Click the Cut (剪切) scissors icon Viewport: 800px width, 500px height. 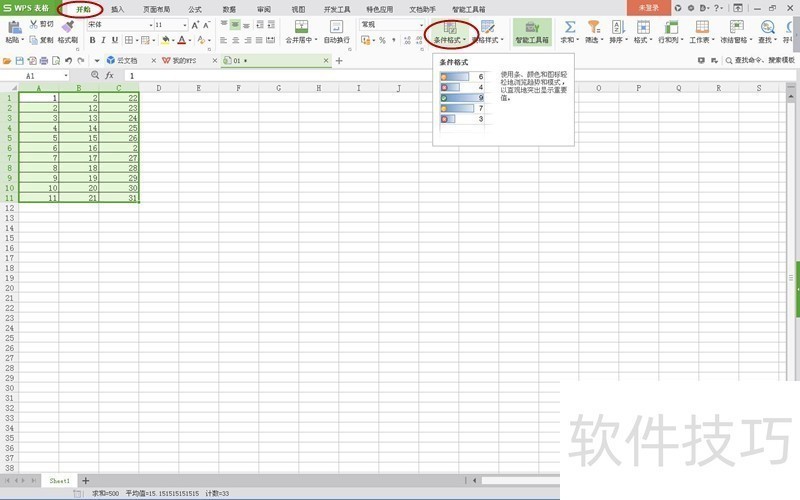point(34,24)
